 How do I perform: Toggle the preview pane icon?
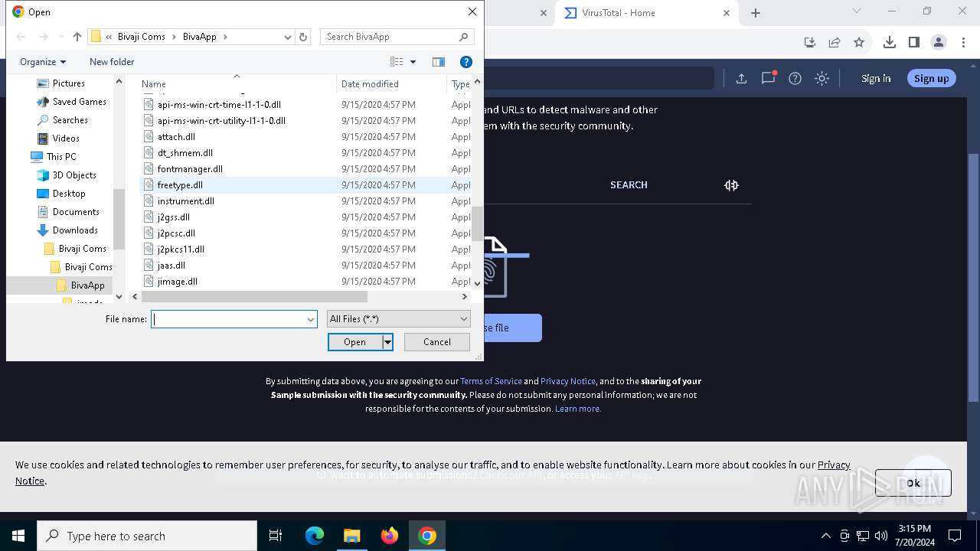click(x=438, y=62)
